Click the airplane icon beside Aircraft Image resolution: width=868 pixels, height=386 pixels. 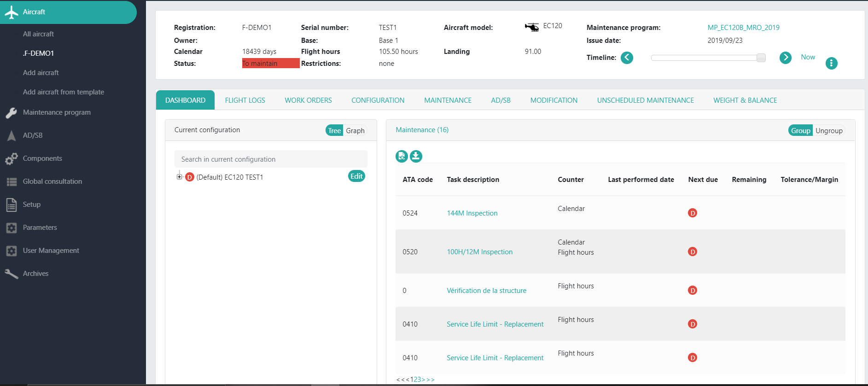pyautogui.click(x=12, y=12)
